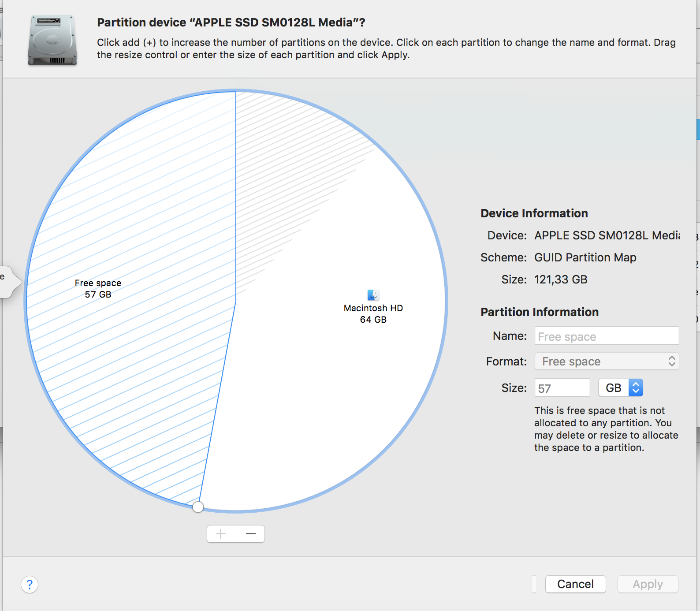Screen dimensions: 700x611
Task: Click the hard drive icon
Action: [x=52, y=41]
